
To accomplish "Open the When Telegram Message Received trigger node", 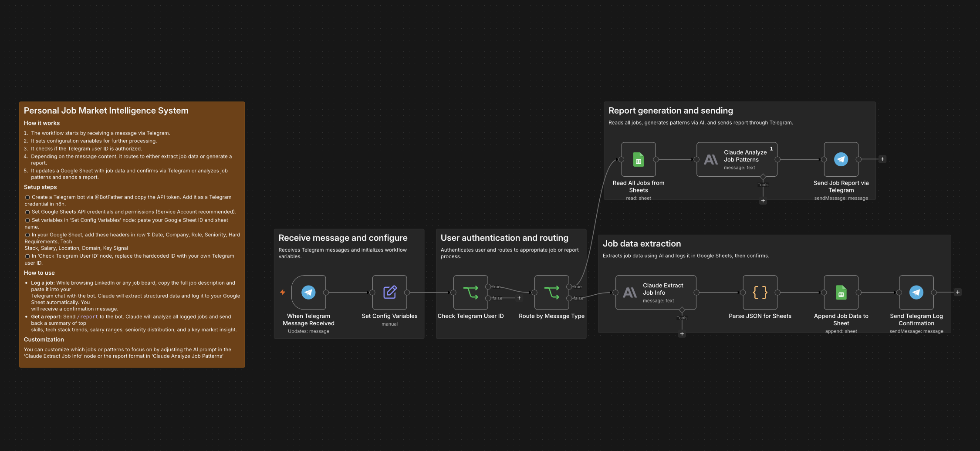I will pyautogui.click(x=308, y=292).
